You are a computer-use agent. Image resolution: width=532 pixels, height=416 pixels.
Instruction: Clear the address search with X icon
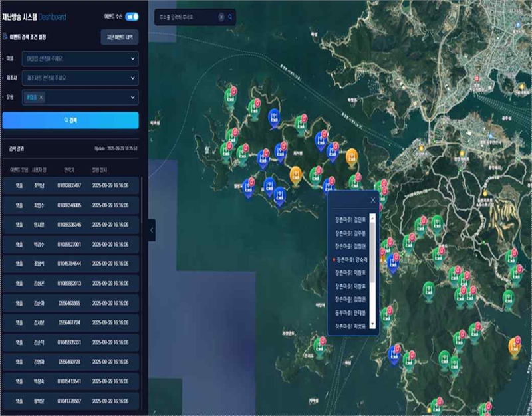(221, 17)
